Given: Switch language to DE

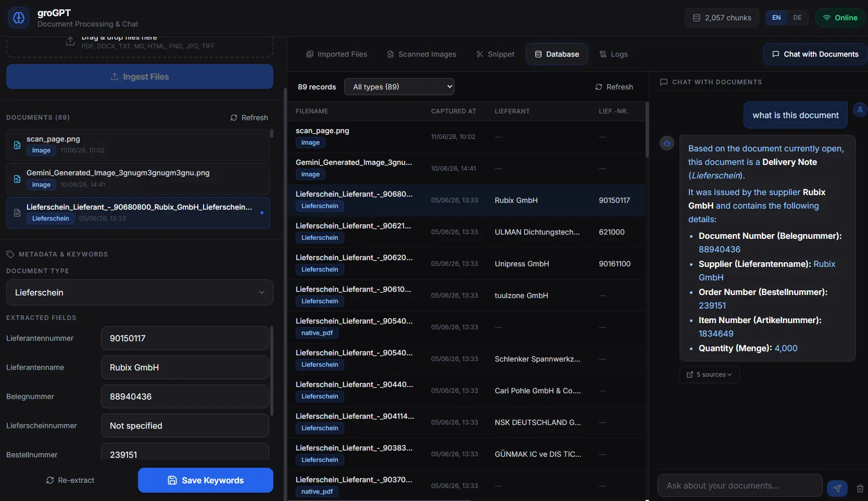Looking at the screenshot, I should [797, 18].
